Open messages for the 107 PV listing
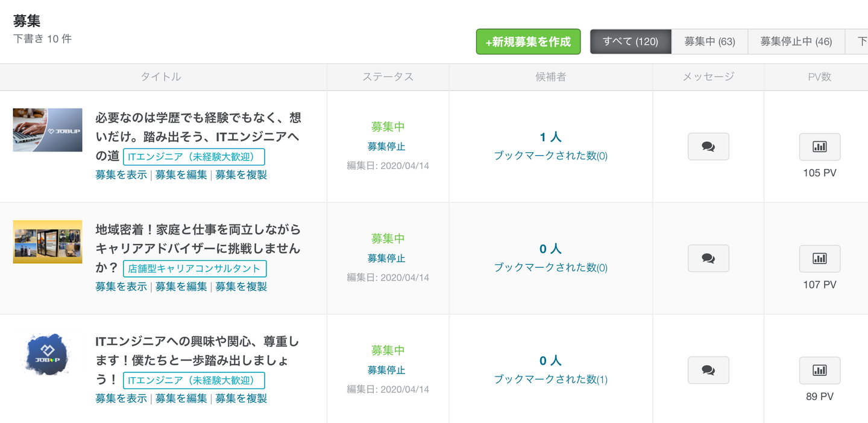The image size is (868, 423). (708, 258)
